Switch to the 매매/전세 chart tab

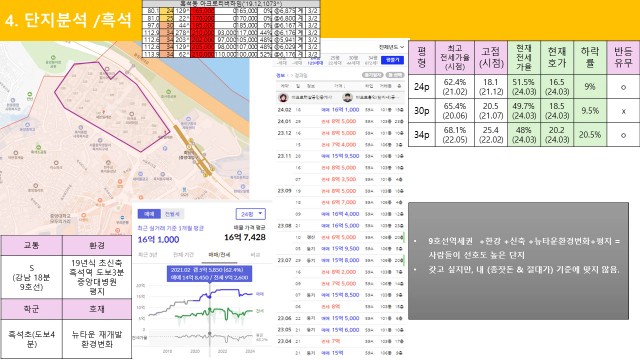tap(219, 255)
